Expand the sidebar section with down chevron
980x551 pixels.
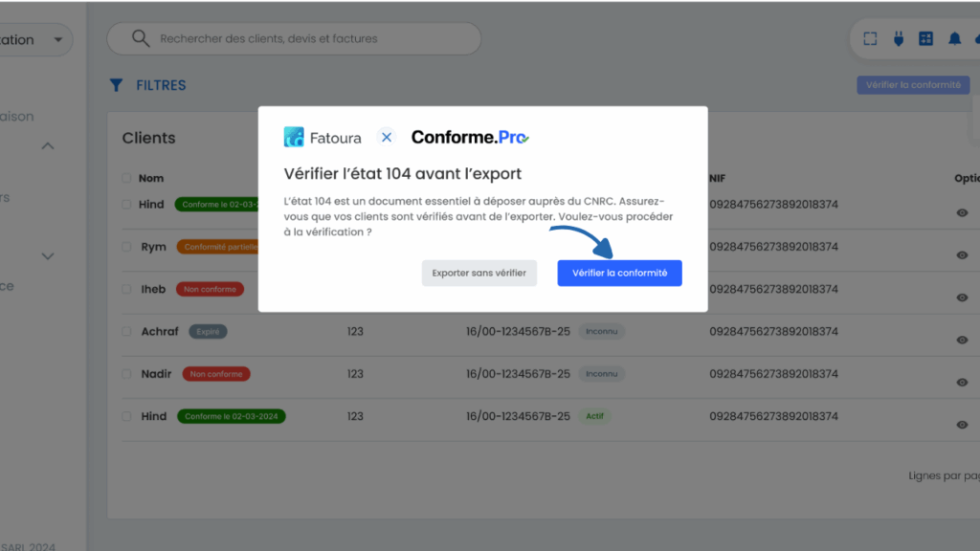tap(48, 256)
